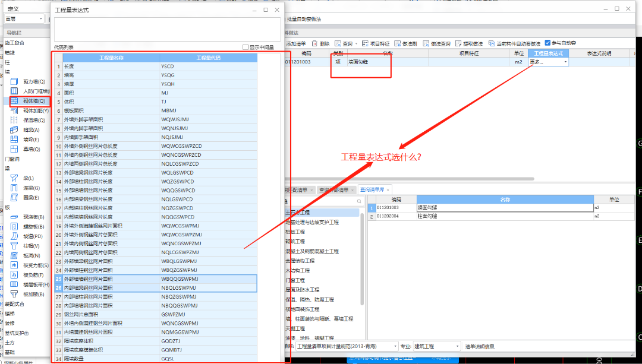This screenshot has height=364, width=642.
Task: Select the 面积 MJ row
Action: pyautogui.click(x=156, y=93)
